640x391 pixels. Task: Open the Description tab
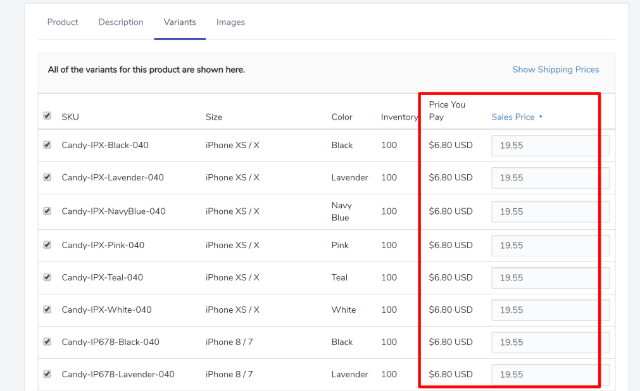(x=121, y=22)
